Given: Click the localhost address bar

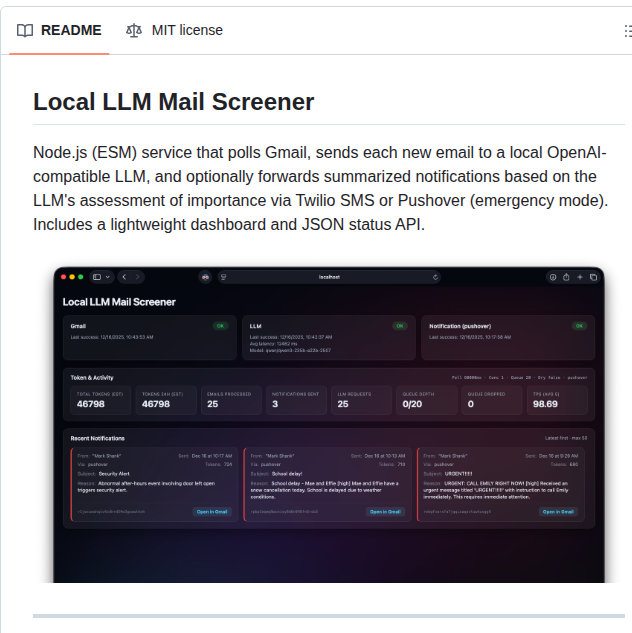Looking at the screenshot, I should click(x=329, y=277).
